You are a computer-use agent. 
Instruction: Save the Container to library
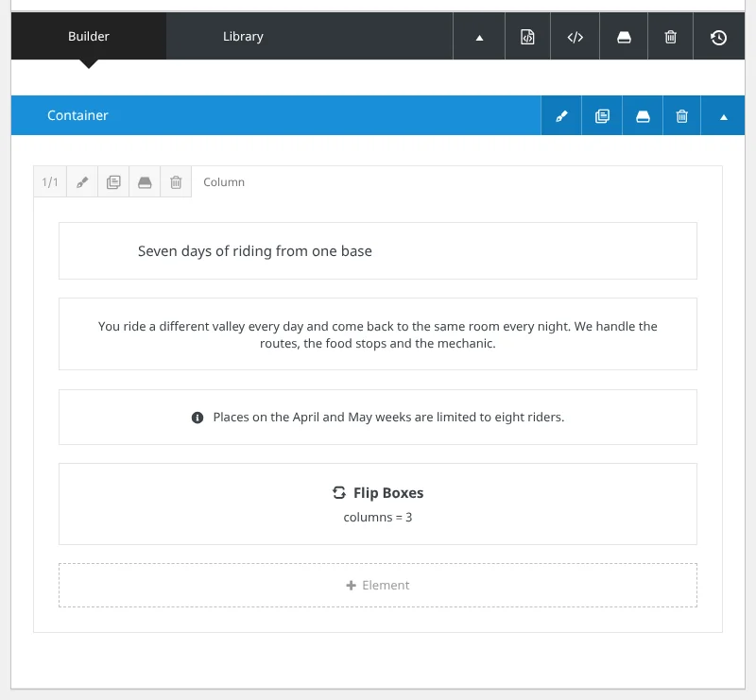point(643,115)
